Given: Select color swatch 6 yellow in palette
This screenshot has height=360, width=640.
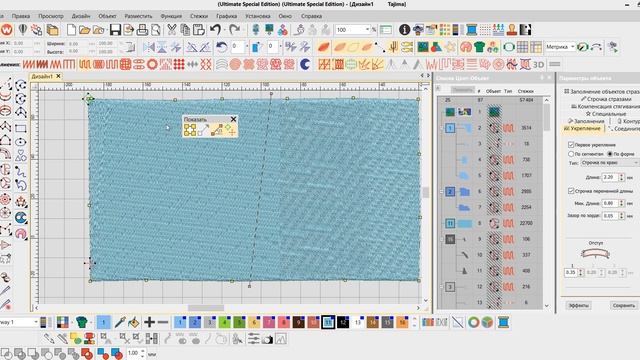Looking at the screenshot, I should pos(254,322).
